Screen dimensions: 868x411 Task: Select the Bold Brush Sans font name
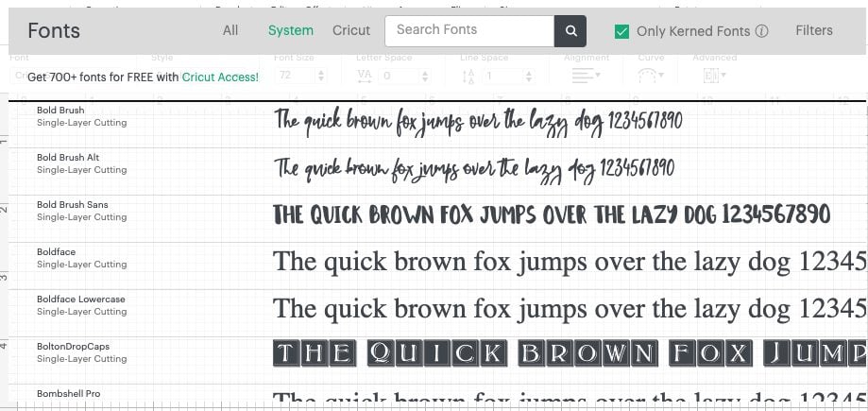click(73, 204)
